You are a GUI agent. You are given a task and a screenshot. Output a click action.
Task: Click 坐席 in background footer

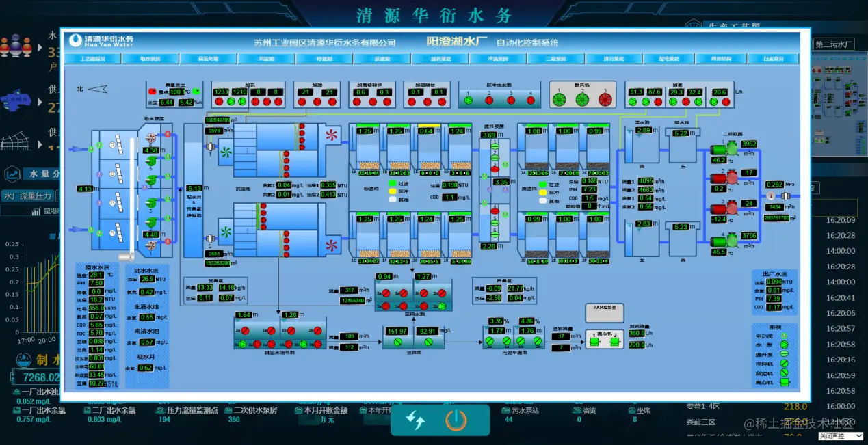click(x=643, y=410)
